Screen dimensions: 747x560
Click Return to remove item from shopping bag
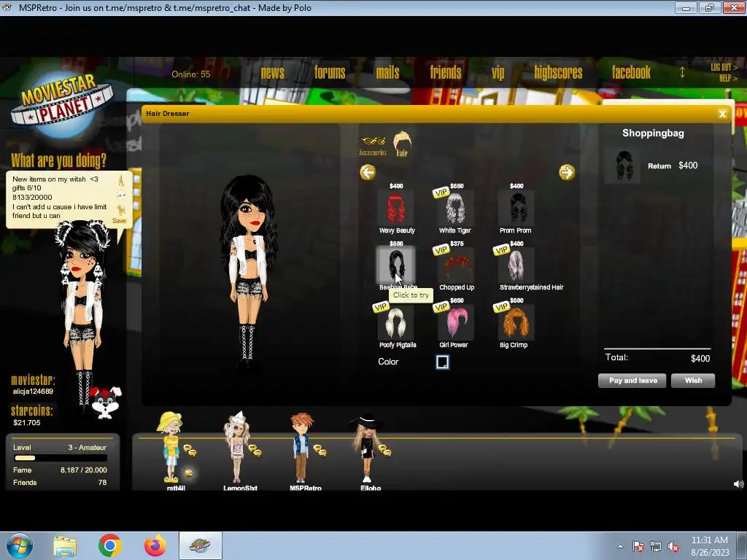(x=659, y=166)
